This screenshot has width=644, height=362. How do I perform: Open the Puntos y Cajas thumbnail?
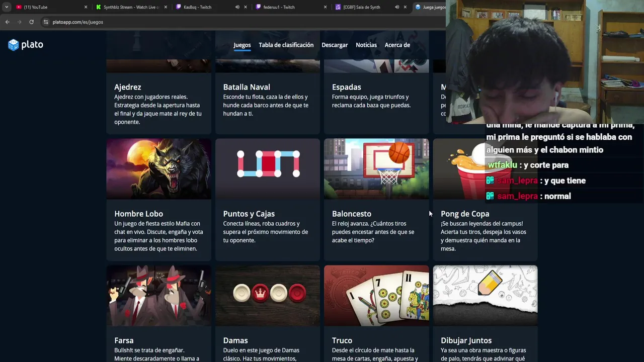point(268,169)
